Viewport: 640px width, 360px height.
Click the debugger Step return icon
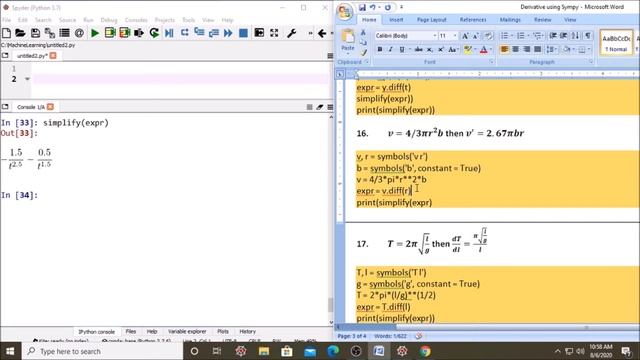pyautogui.click(x=213, y=33)
